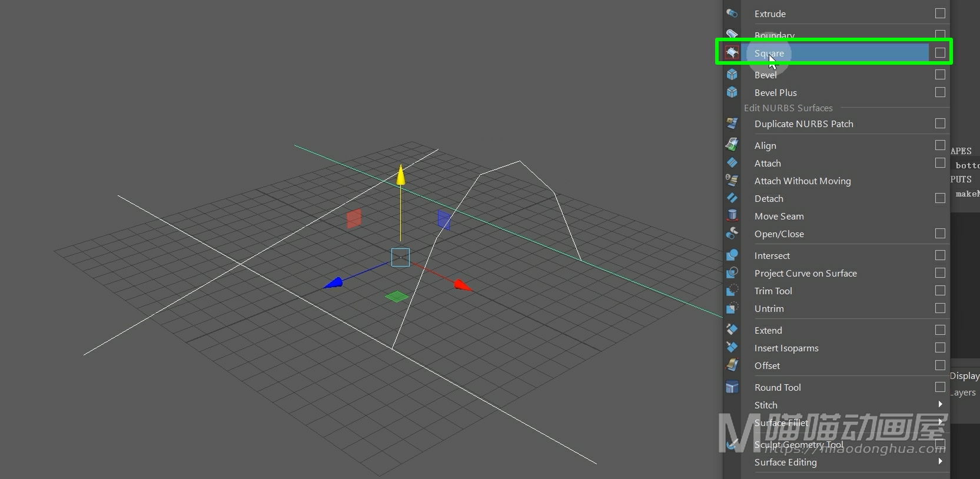Viewport: 980px width, 479px height.
Task: Click the Boundary surface icon
Action: (732, 34)
